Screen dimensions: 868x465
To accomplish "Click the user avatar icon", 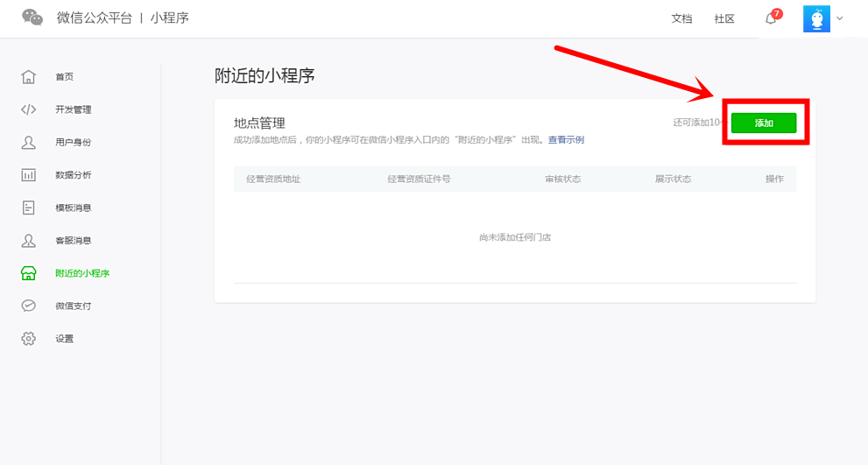I will [816, 19].
